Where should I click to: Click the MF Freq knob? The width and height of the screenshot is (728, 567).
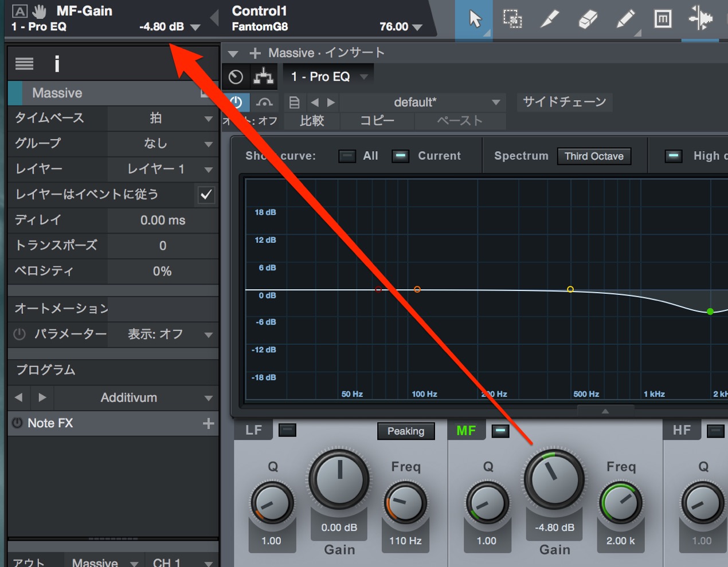pos(621,503)
